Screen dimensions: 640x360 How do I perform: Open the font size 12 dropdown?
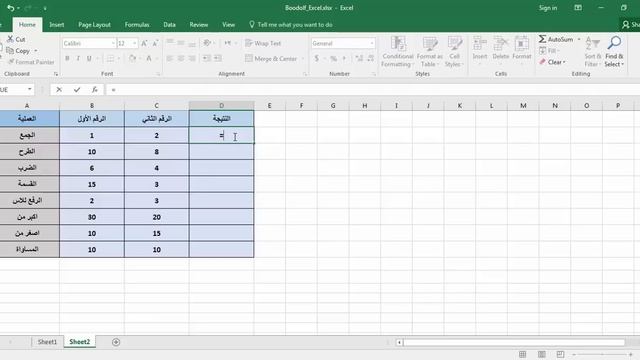click(134, 43)
